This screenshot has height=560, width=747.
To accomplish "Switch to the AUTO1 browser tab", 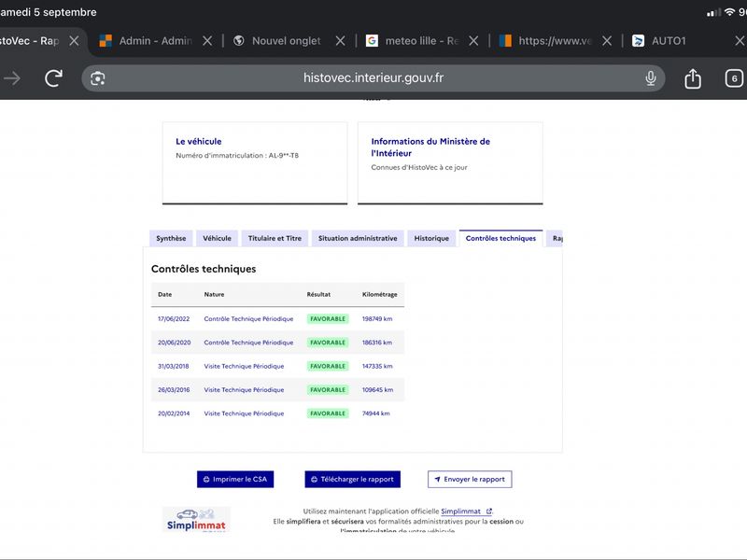I will pyautogui.click(x=669, y=41).
